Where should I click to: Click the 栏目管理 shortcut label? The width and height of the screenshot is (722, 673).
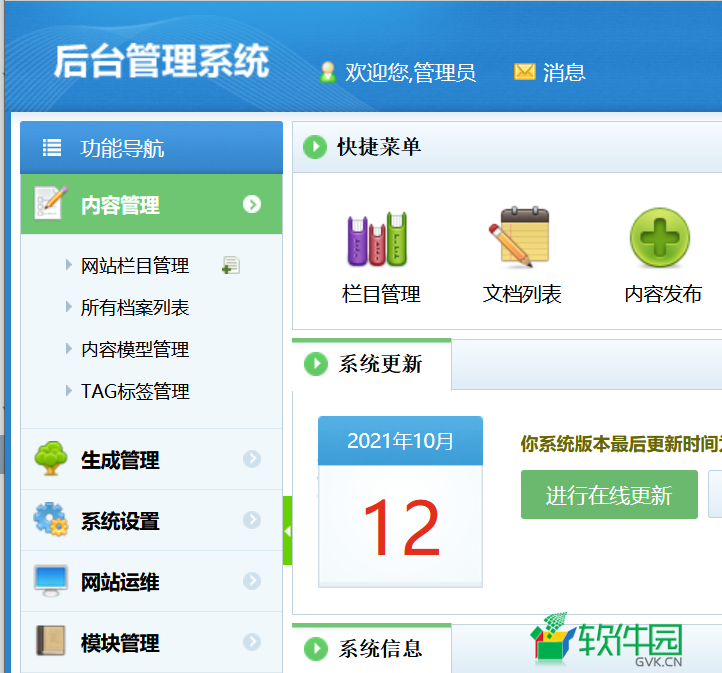click(381, 294)
